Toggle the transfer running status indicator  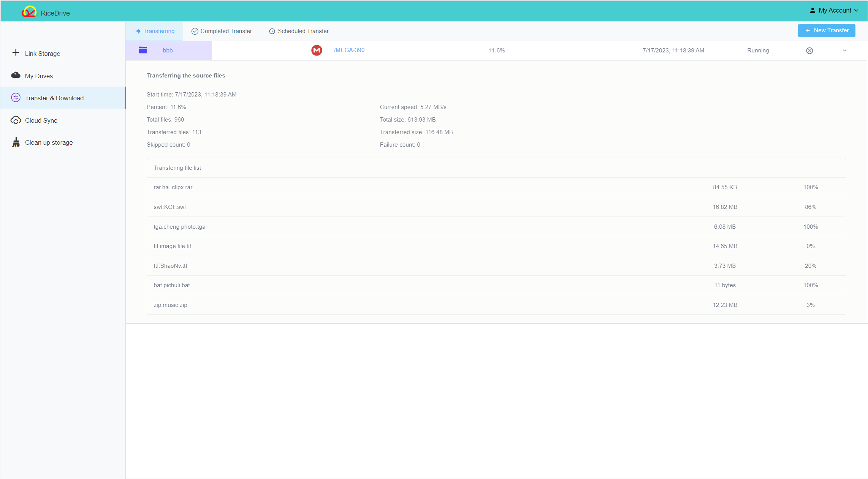[758, 50]
